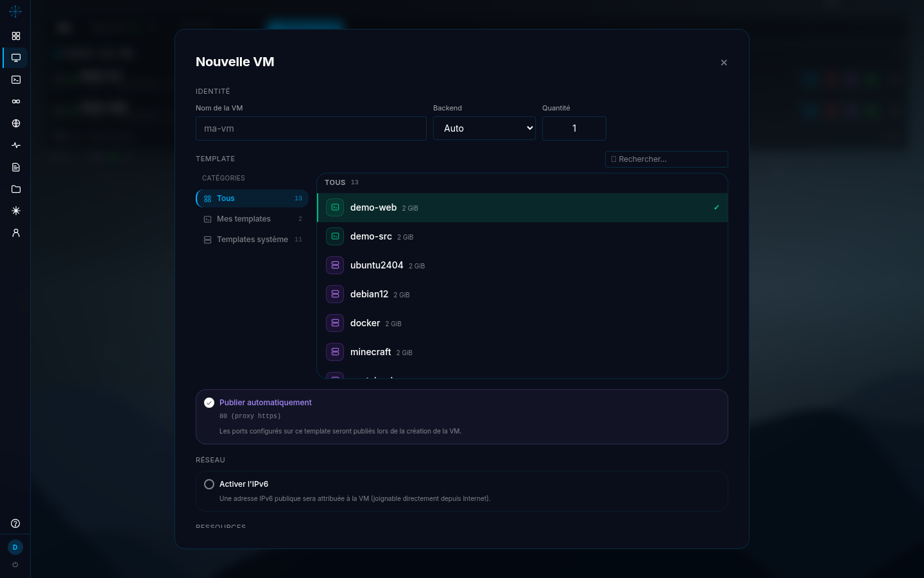Screen dimensions: 924x578
Task: Open the document logs icon in sidebar
Action: pyautogui.click(x=16, y=167)
